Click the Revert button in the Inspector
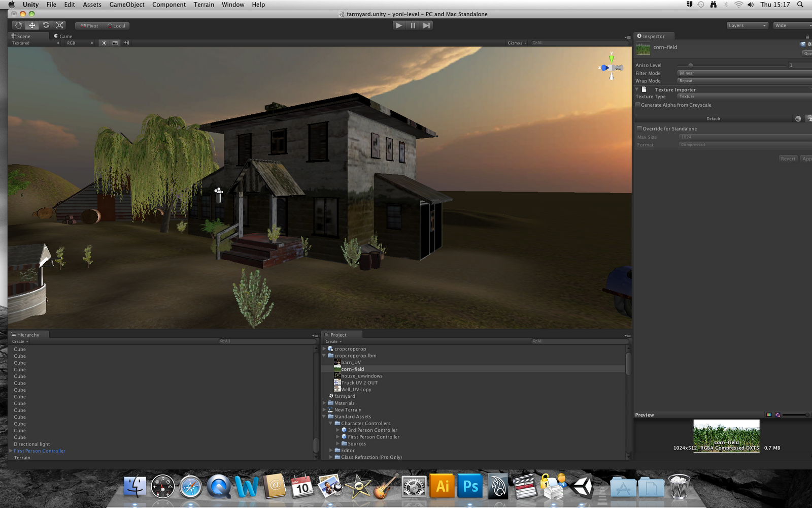The height and width of the screenshot is (508, 812). [x=788, y=158]
